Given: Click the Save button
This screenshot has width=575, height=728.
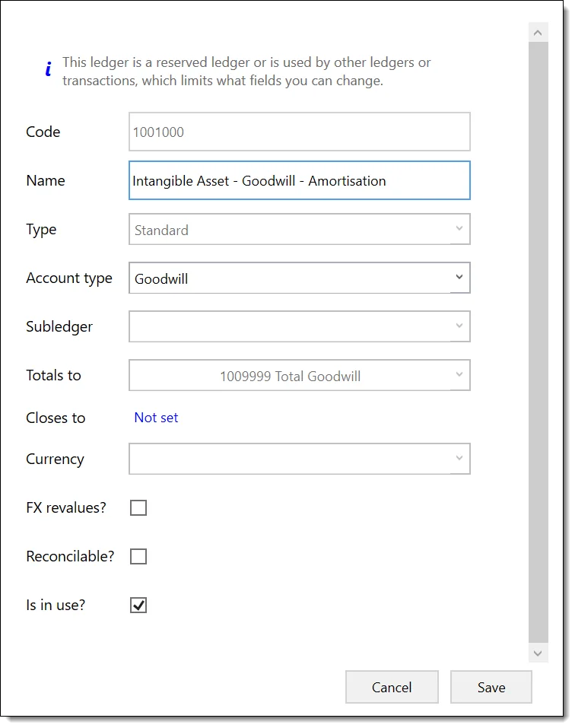Looking at the screenshot, I should point(491,687).
